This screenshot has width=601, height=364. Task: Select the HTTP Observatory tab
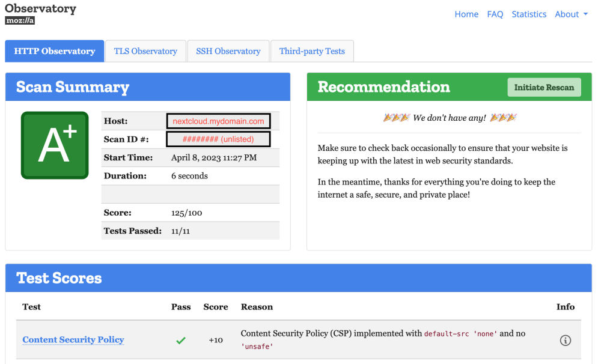tap(55, 51)
